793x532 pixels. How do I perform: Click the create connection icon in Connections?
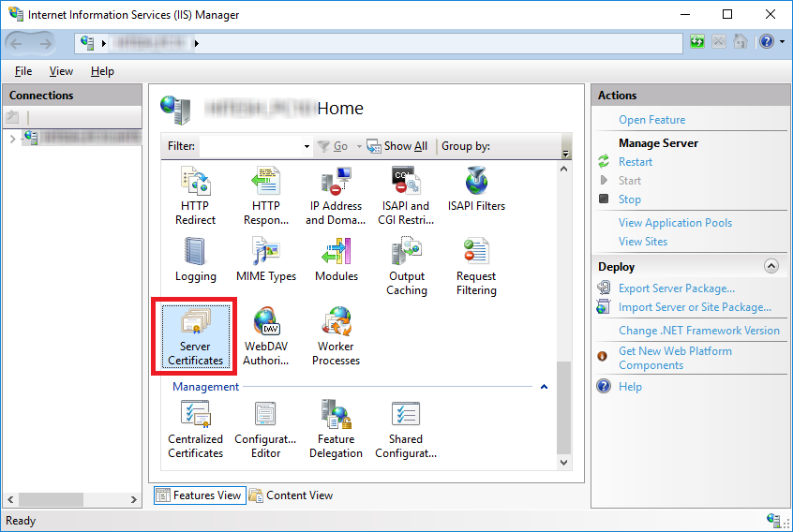point(12,117)
